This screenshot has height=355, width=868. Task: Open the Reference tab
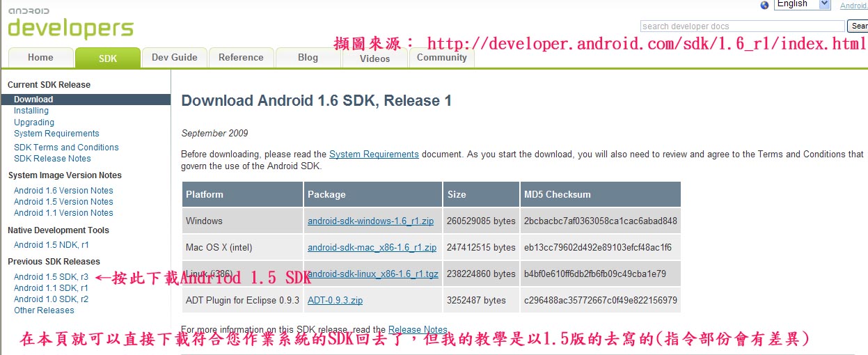(x=241, y=58)
